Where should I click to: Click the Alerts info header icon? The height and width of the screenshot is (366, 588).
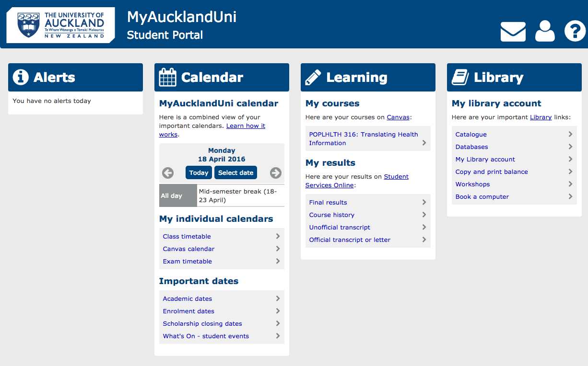pos(21,77)
